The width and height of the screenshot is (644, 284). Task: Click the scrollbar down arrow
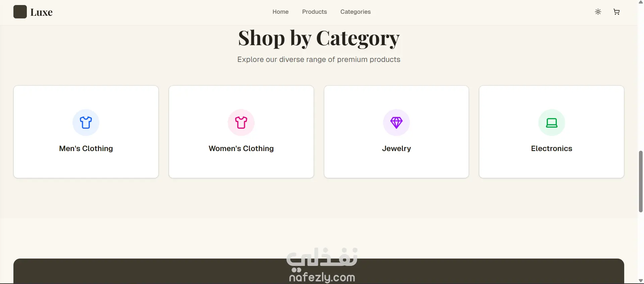[641, 281]
